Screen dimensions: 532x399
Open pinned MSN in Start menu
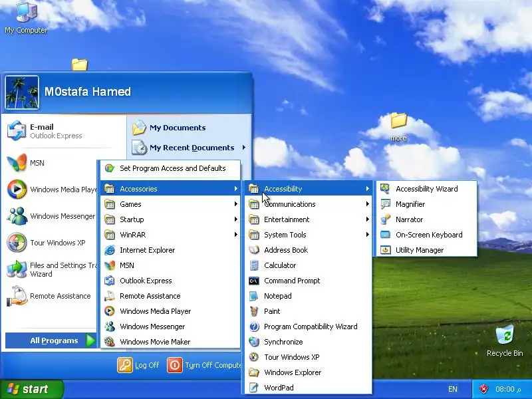[x=51, y=163]
